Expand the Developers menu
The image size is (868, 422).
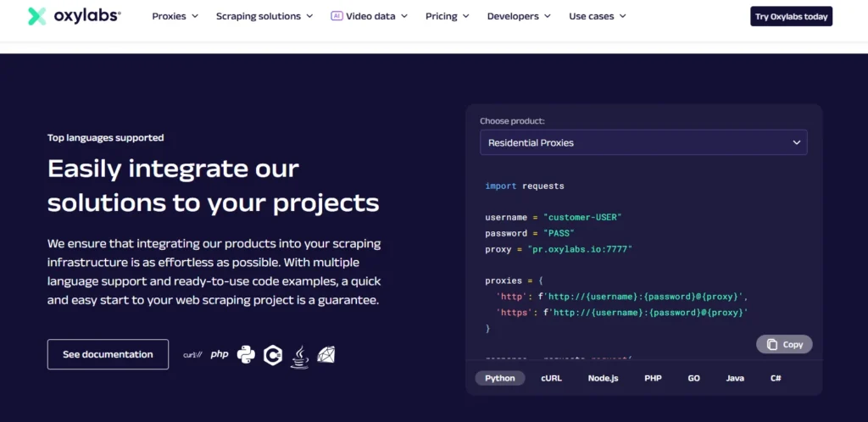click(519, 16)
